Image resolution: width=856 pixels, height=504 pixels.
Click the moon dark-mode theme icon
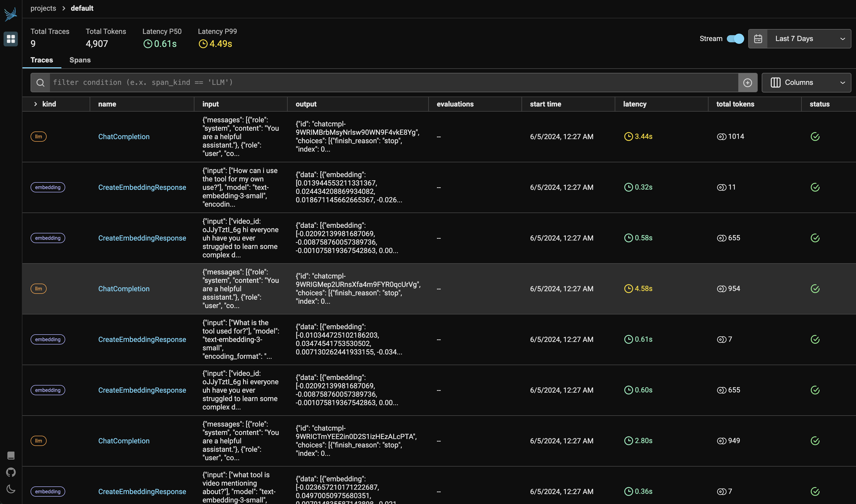11,489
